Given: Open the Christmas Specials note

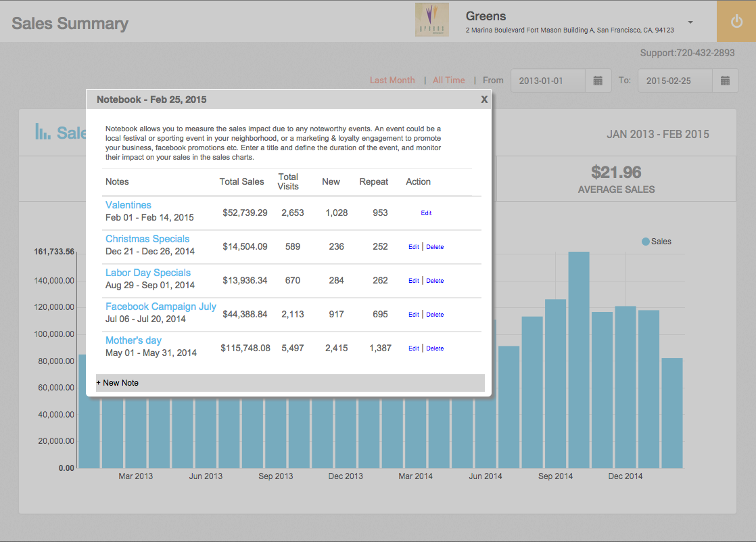Looking at the screenshot, I should [x=147, y=238].
